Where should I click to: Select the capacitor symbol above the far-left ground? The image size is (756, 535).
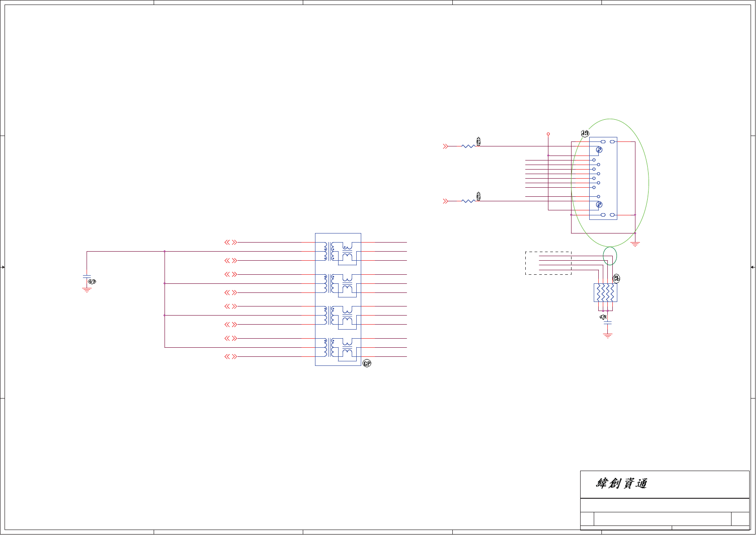click(87, 276)
